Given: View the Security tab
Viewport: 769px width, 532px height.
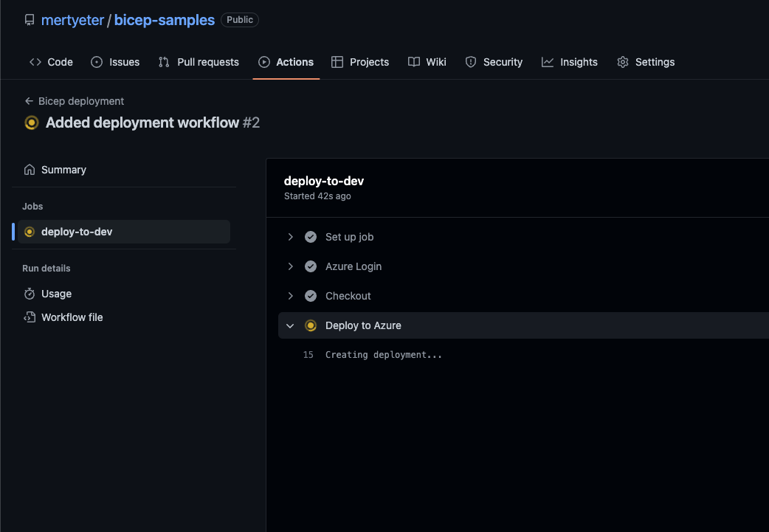Looking at the screenshot, I should 494,62.
